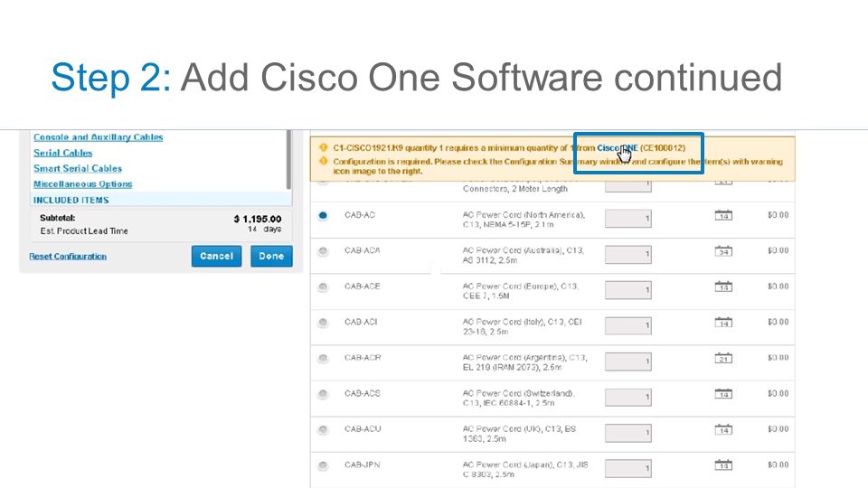Image resolution: width=868 pixels, height=488 pixels.
Task: Click Reset Configuration link
Action: click(68, 256)
